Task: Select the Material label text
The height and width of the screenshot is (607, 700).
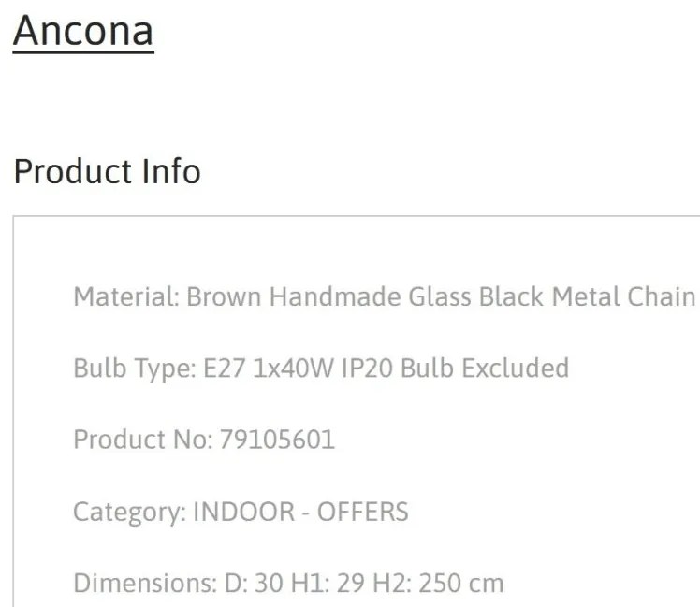Action: [126, 296]
